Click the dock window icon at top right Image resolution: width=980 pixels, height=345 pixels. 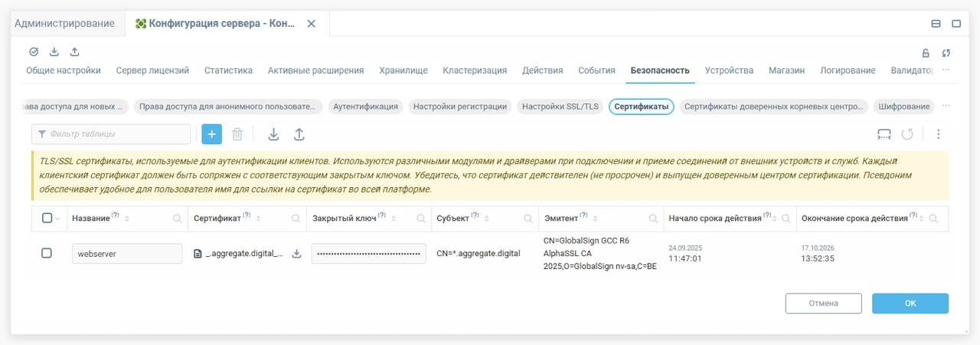point(936,24)
